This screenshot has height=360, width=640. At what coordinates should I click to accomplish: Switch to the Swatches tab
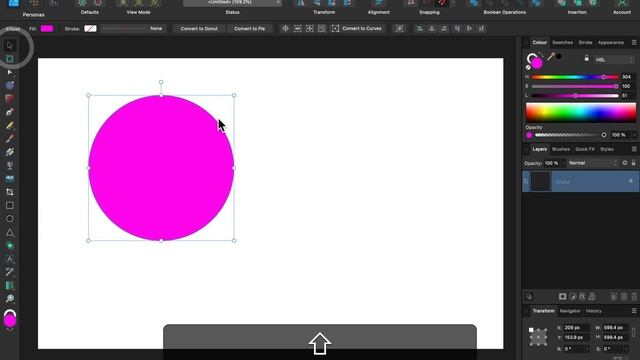coord(562,42)
